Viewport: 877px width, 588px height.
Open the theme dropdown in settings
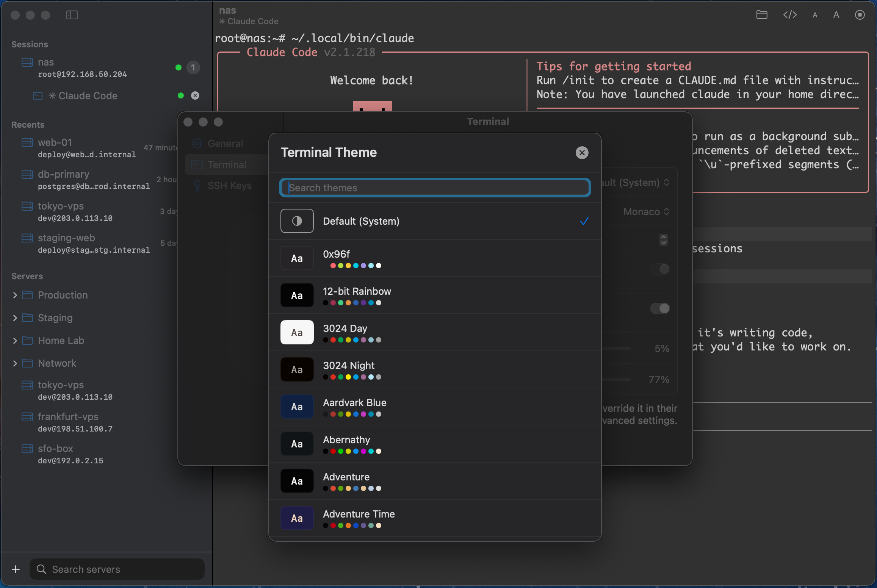(636, 183)
